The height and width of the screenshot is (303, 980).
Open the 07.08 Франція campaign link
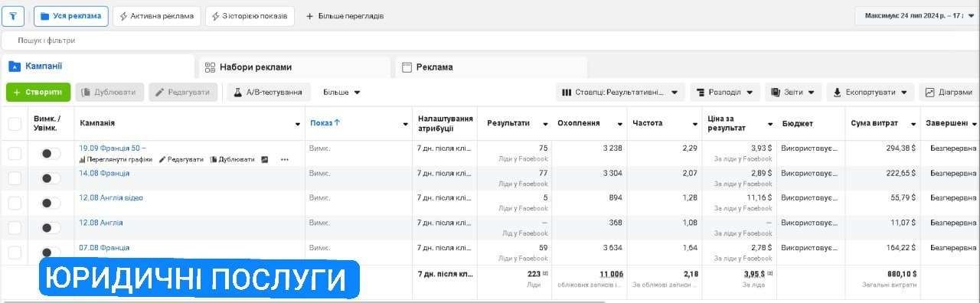[104, 247]
